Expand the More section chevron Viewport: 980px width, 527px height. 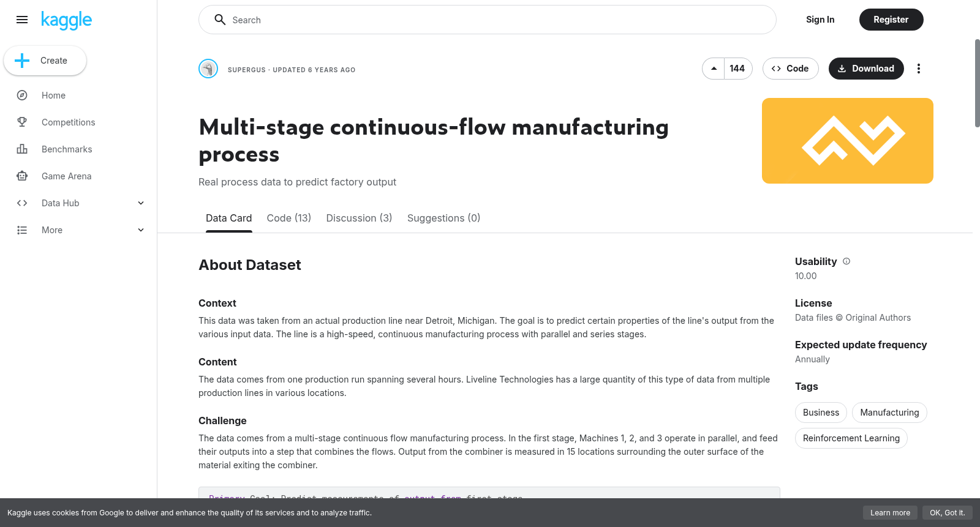(x=141, y=230)
